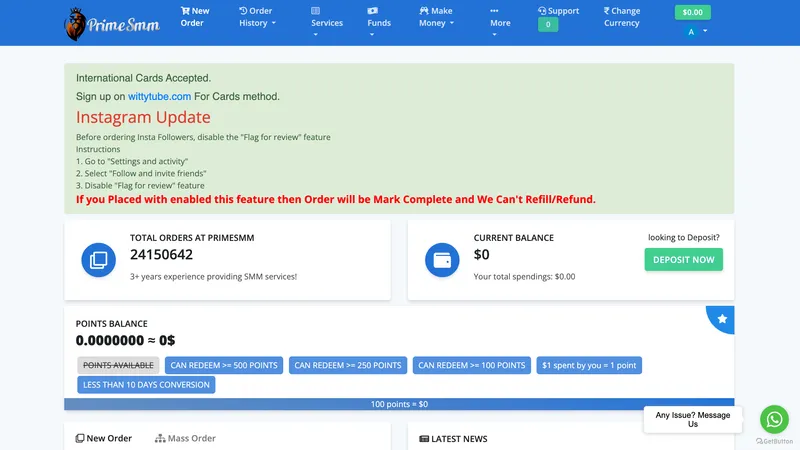
Task: Expand the Funds menu
Action: pyautogui.click(x=379, y=22)
